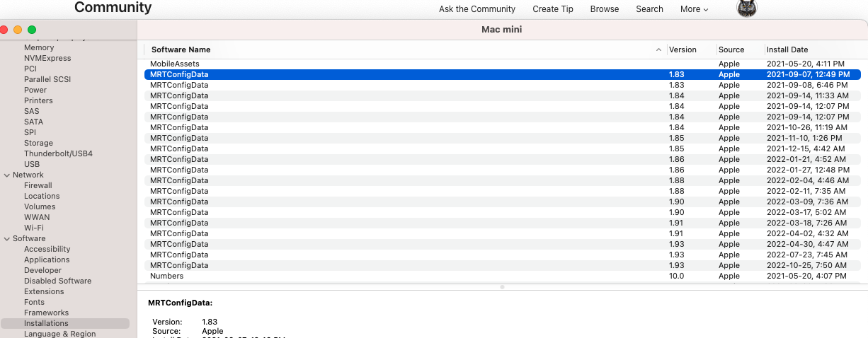The width and height of the screenshot is (868, 338).
Task: Expand the More dropdown menu
Action: pos(694,9)
